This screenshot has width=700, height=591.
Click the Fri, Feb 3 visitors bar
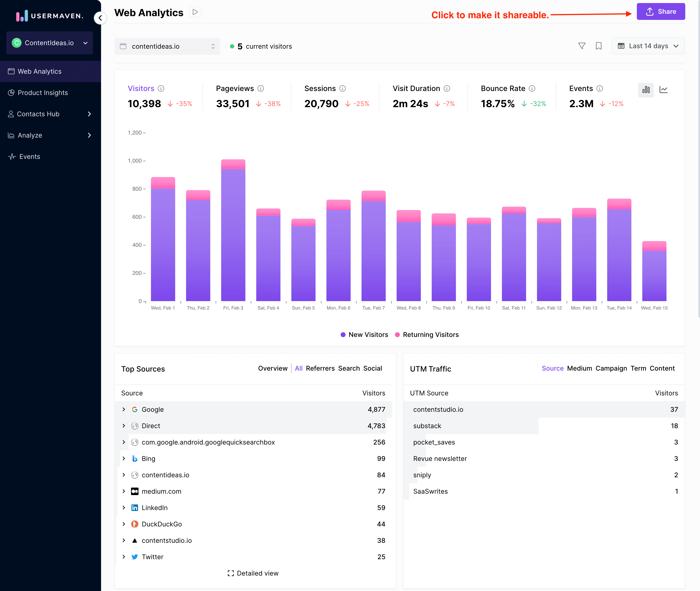pyautogui.click(x=233, y=234)
